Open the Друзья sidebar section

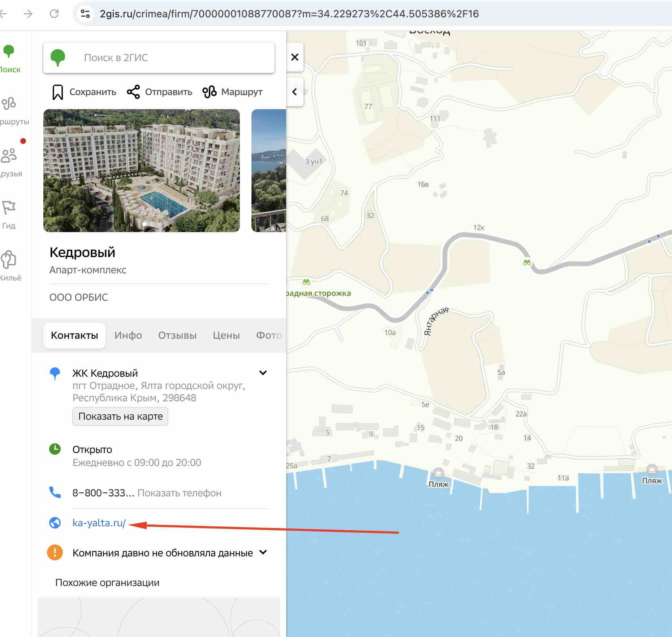[10, 163]
